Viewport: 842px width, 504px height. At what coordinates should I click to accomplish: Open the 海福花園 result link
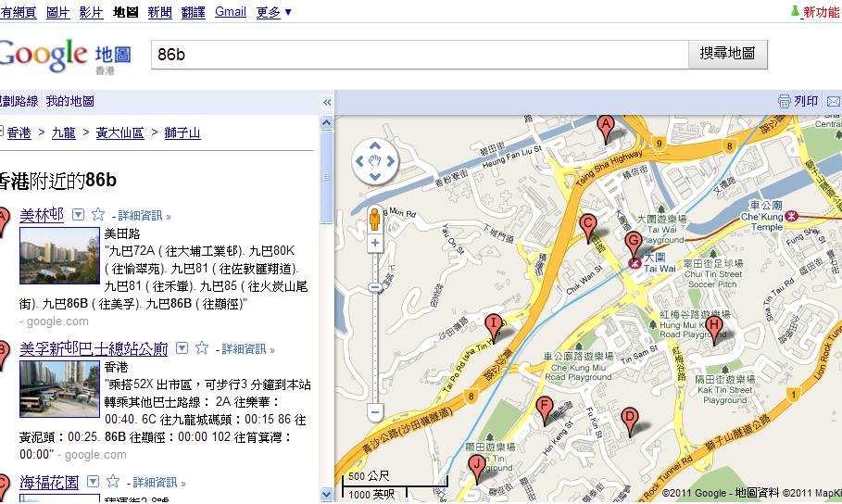[x=49, y=482]
